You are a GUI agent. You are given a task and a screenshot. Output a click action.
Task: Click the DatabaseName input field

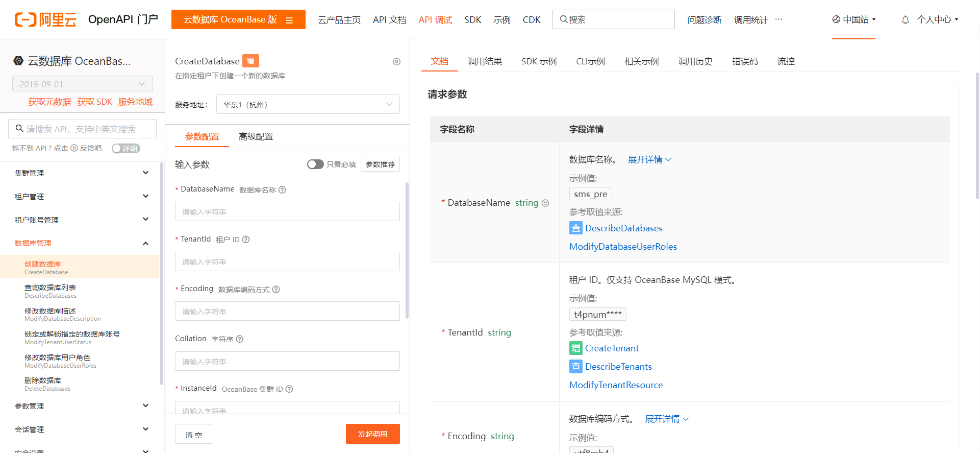point(287,211)
